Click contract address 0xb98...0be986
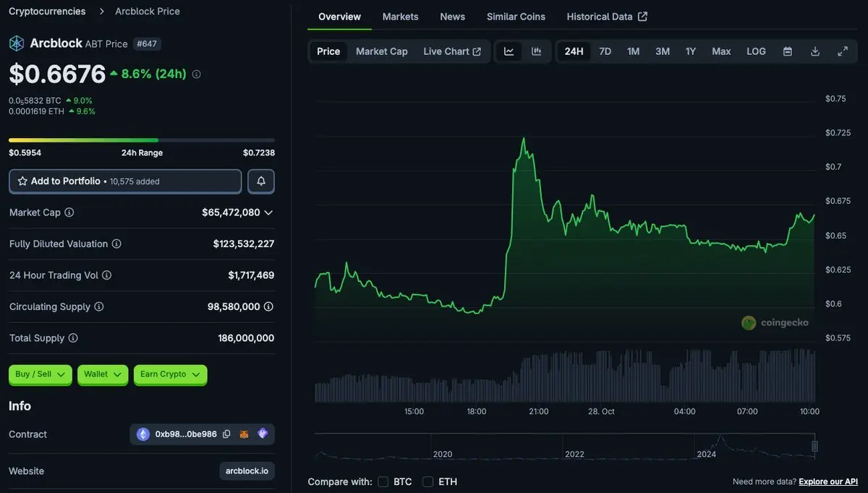 186,434
